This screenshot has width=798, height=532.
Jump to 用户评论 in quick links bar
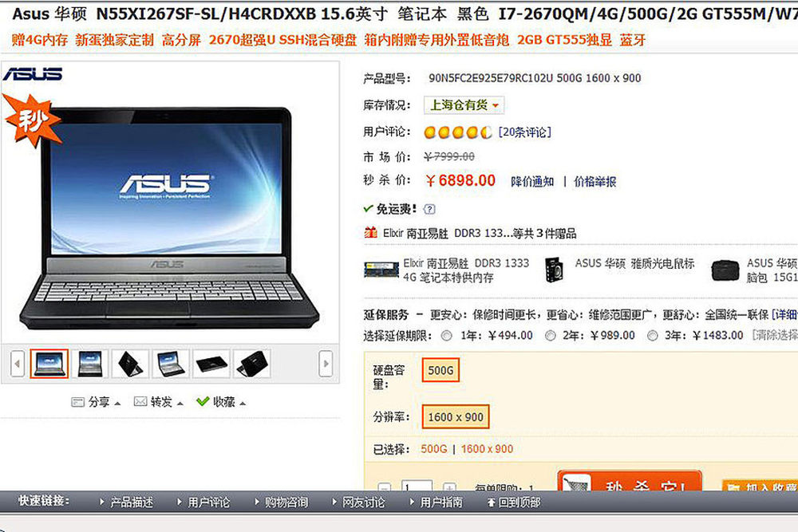coord(204,502)
